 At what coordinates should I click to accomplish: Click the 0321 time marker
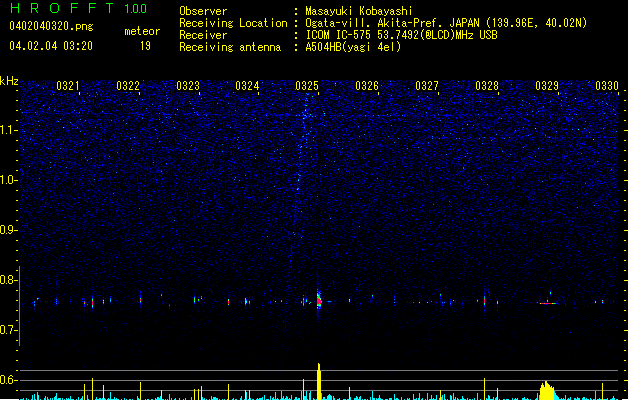67,86
